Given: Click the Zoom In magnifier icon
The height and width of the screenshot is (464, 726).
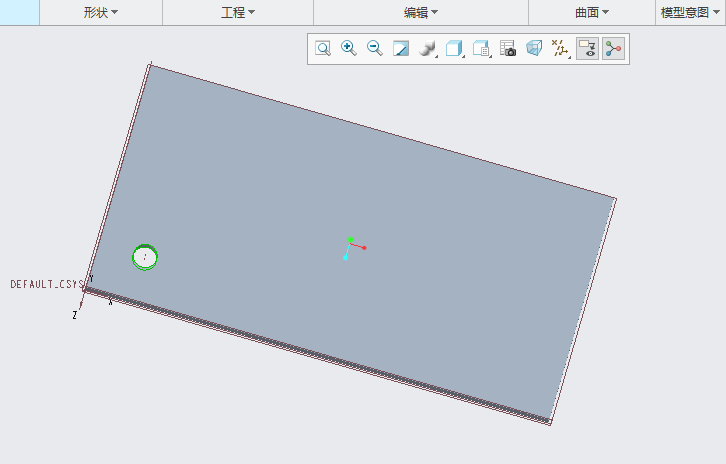Looking at the screenshot, I should point(349,48).
